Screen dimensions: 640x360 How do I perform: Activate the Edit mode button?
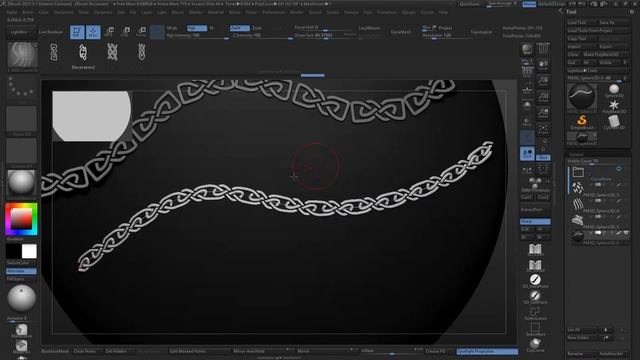pos(77,32)
